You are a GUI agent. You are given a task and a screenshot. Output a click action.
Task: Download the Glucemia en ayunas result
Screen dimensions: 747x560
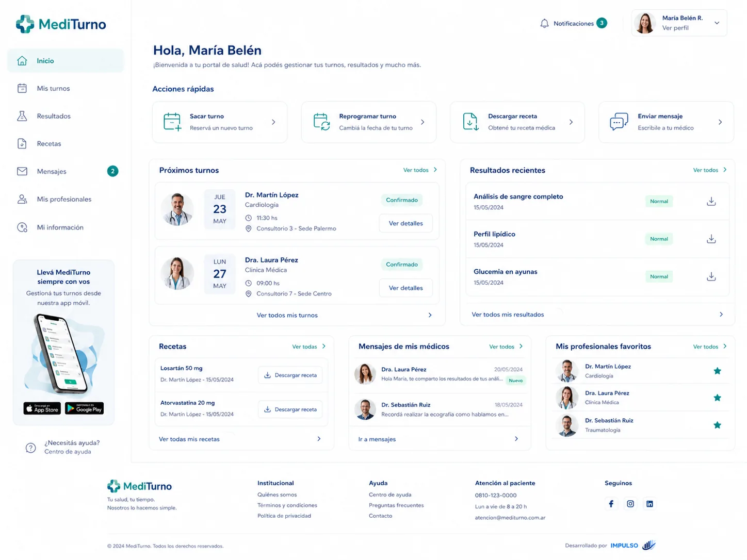[711, 276]
